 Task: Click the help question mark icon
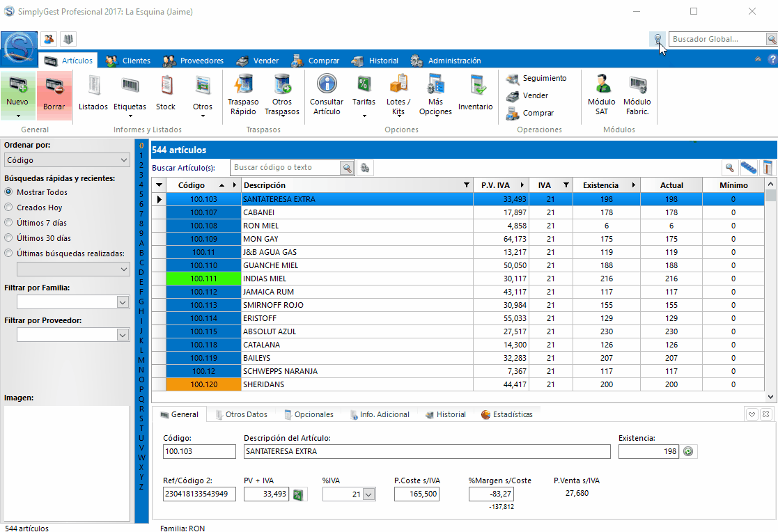[x=772, y=60]
